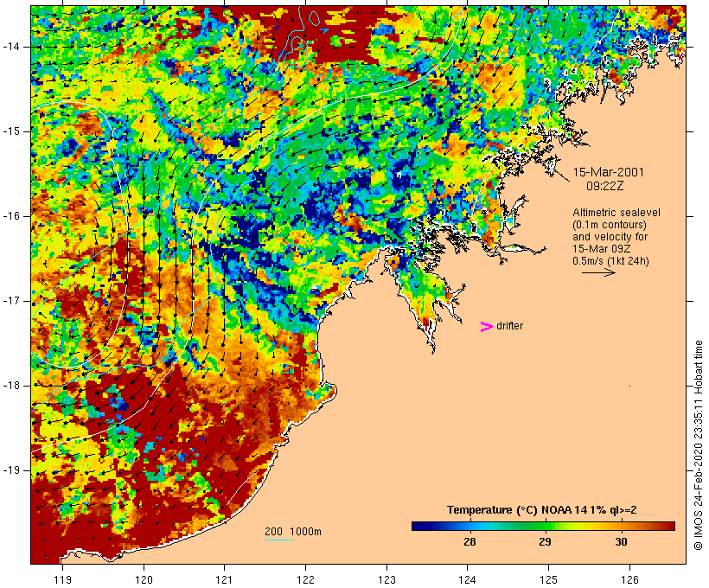Click longitude label 121 on bottom axis
Screen dimensions: 709x588
point(225,579)
